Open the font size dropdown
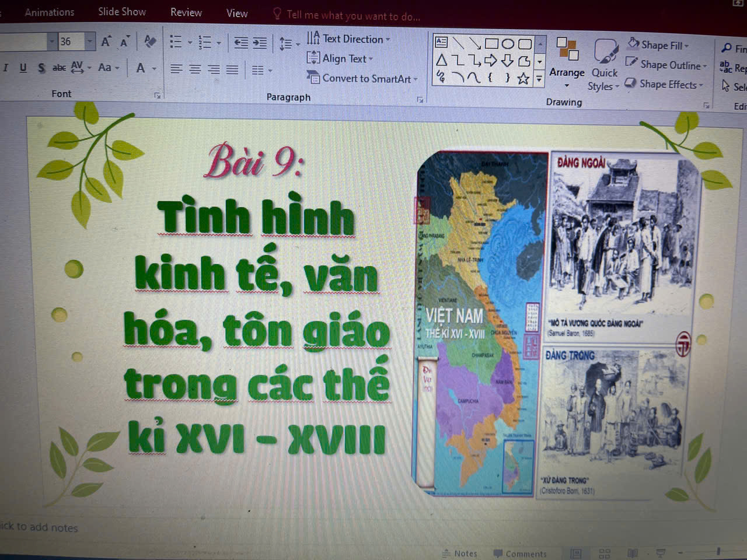The height and width of the screenshot is (560, 747). (x=89, y=41)
